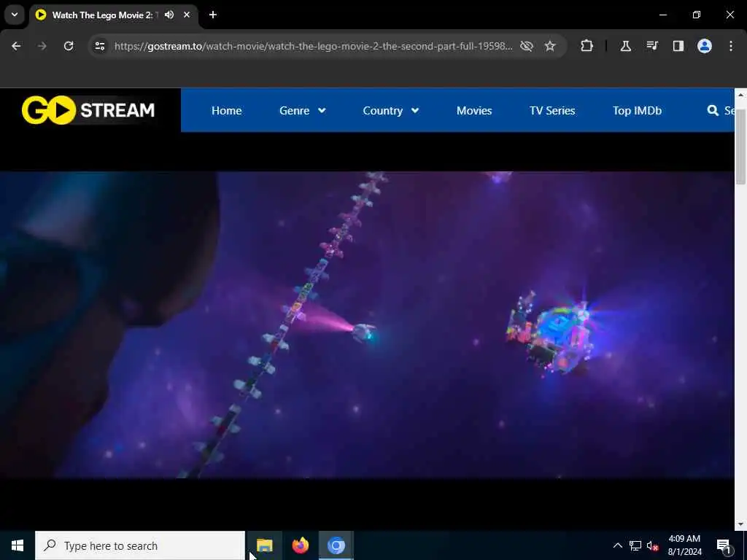Open Chrome Labs flask icon

(625, 46)
